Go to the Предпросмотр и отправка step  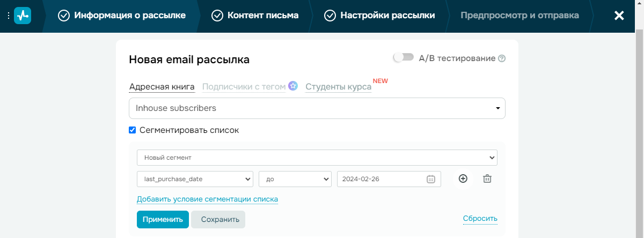519,16
